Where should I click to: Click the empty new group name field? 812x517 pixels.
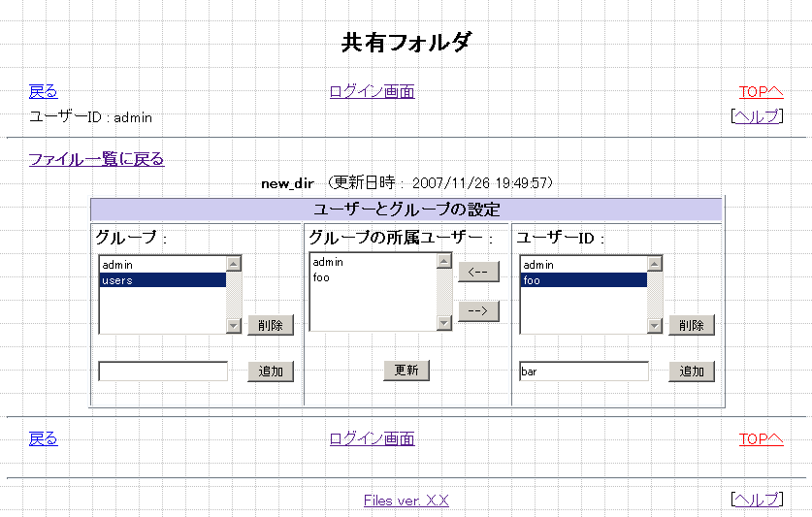tap(163, 372)
